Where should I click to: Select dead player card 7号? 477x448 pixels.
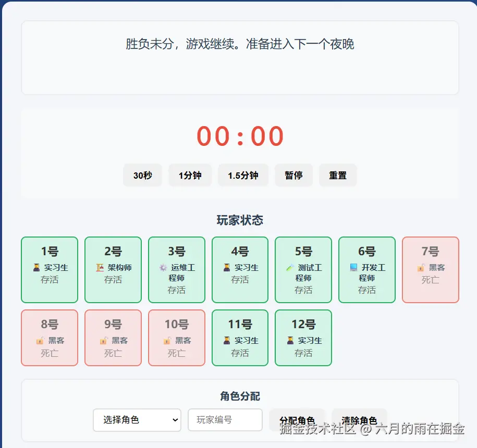[431, 270]
